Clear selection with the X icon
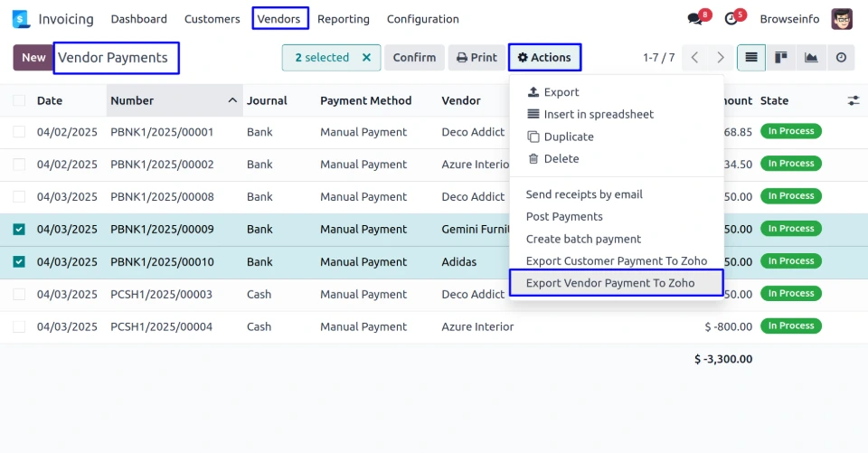The width and height of the screenshot is (868, 453). click(366, 58)
